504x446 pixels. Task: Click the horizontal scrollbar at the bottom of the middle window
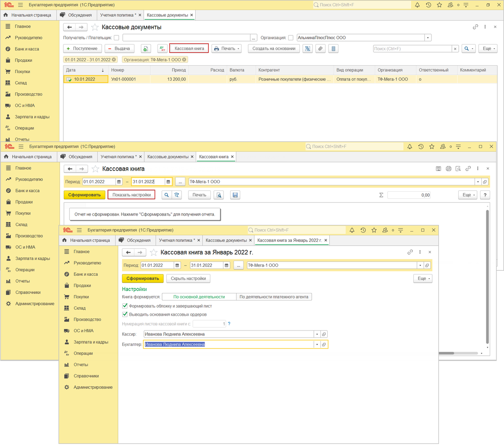pos(458,353)
